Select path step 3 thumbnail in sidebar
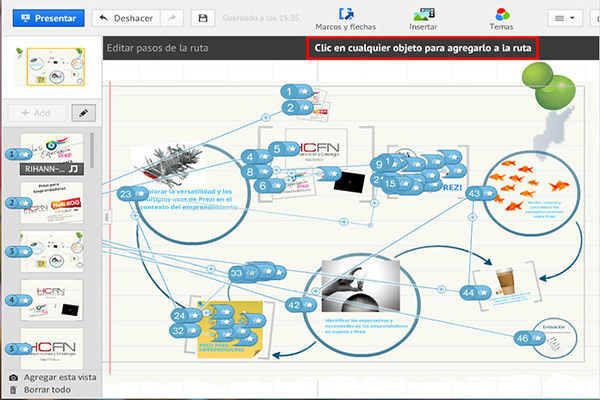600x400 pixels. [x=52, y=251]
